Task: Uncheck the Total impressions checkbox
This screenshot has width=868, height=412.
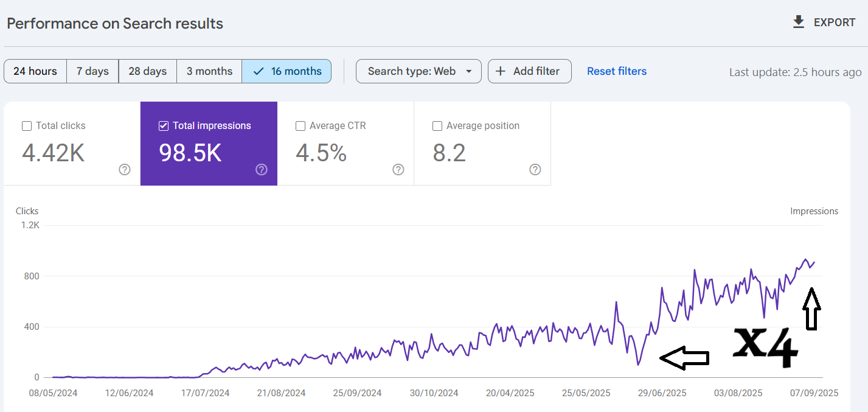Action: click(164, 126)
